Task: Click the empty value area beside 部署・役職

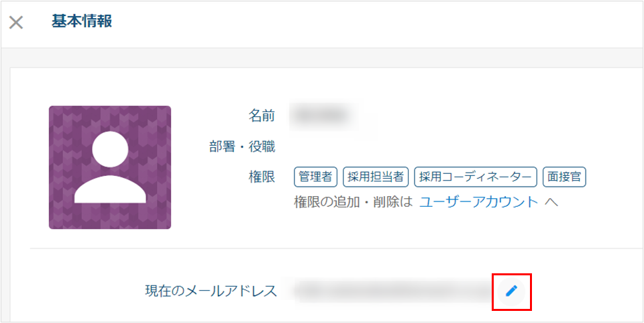Action: point(370,146)
